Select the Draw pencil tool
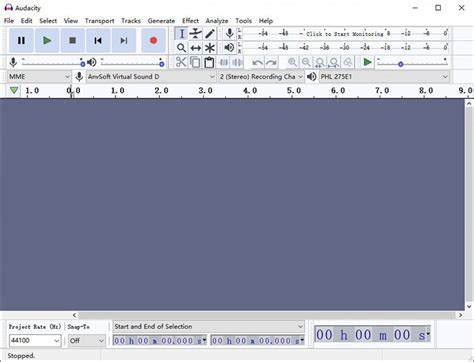Screen dimensions: 474x362 210,33
